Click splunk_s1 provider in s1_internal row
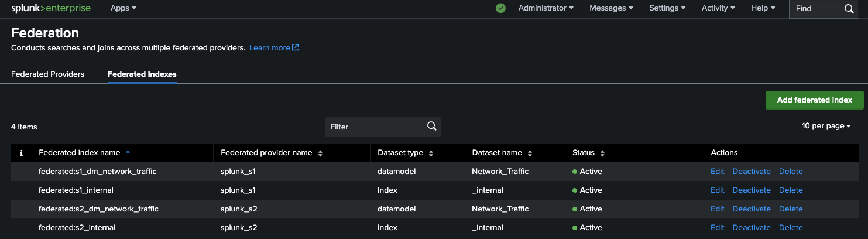 pyautogui.click(x=238, y=190)
